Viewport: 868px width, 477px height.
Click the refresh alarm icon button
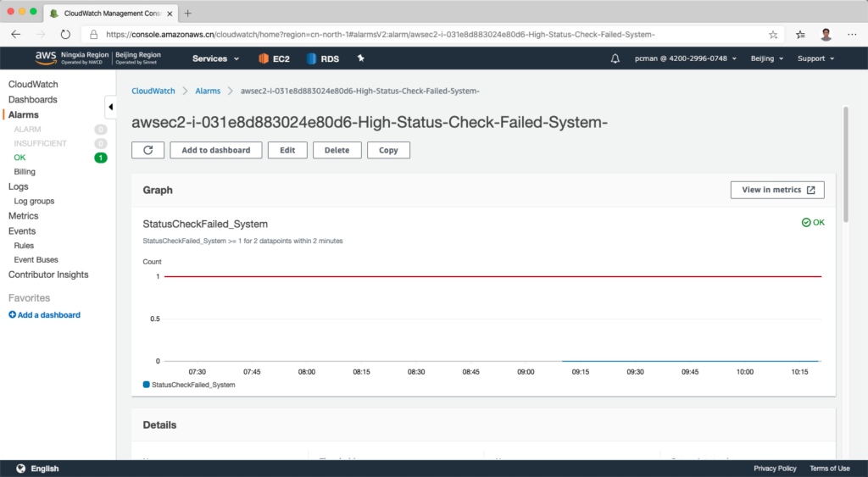click(148, 150)
